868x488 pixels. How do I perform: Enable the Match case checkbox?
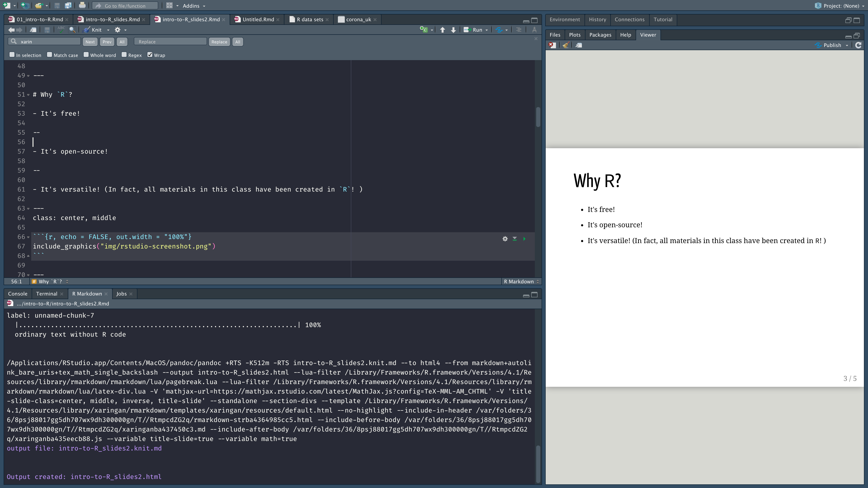pyautogui.click(x=50, y=54)
